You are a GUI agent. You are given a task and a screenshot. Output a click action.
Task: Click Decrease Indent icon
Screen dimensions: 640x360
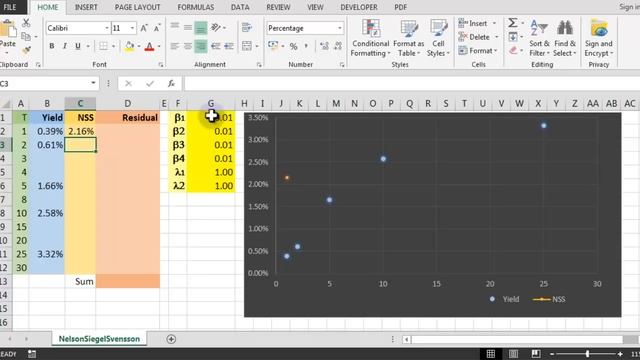[216, 46]
